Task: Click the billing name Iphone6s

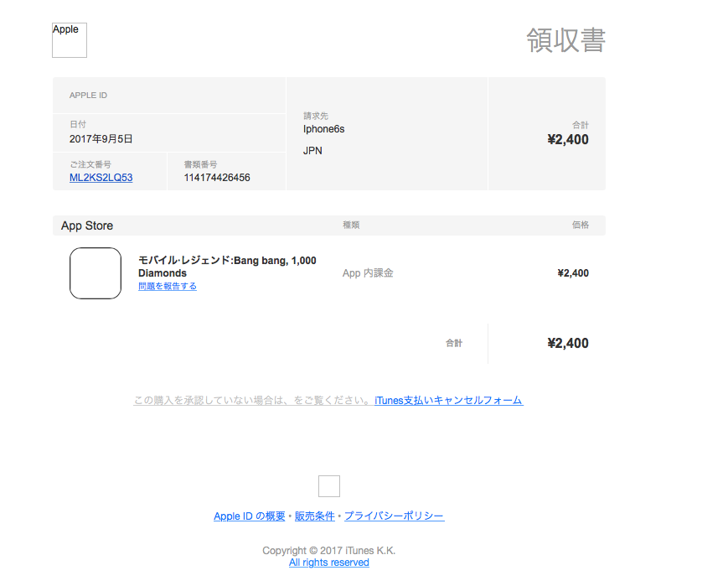Action: (324, 129)
